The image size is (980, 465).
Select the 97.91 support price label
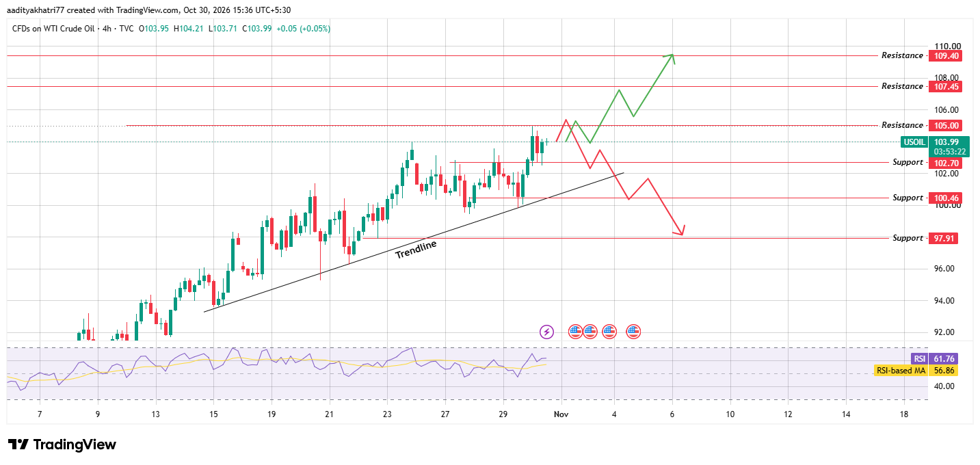pyautogui.click(x=944, y=238)
